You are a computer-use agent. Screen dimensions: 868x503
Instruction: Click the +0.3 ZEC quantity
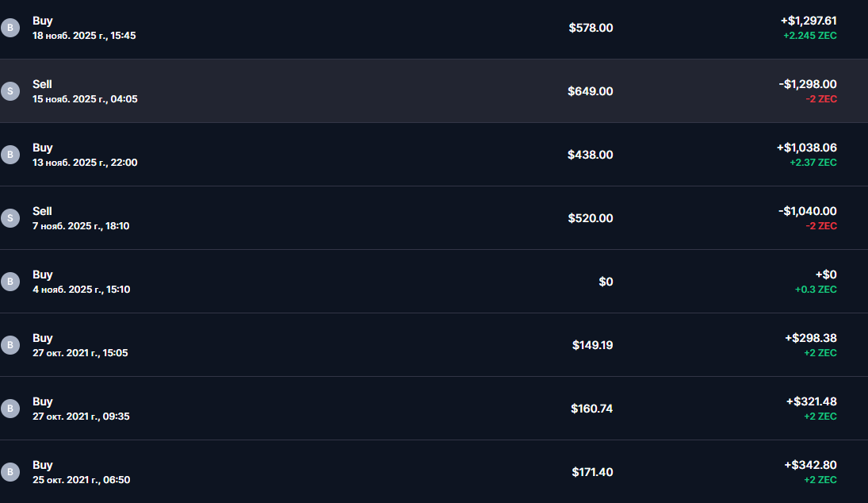(x=816, y=290)
